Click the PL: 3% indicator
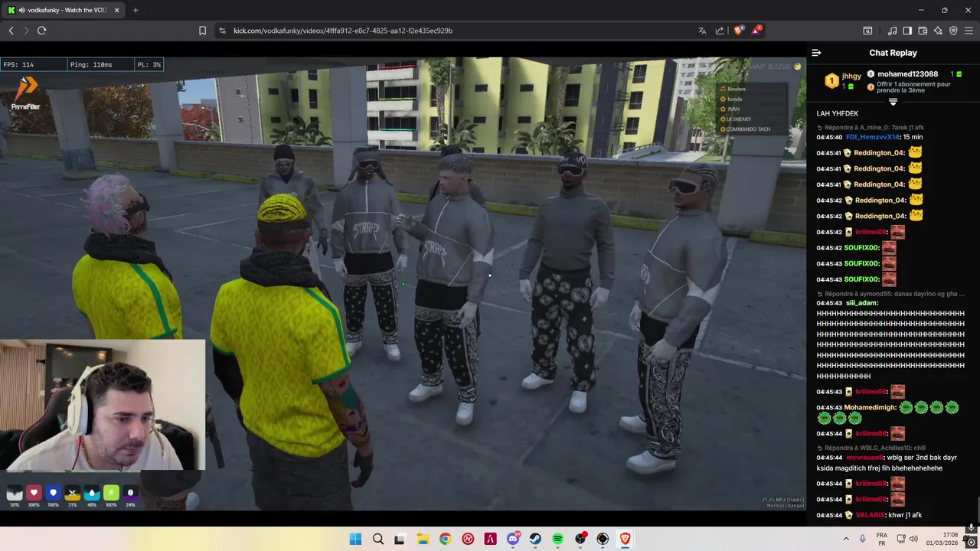 pyautogui.click(x=149, y=65)
